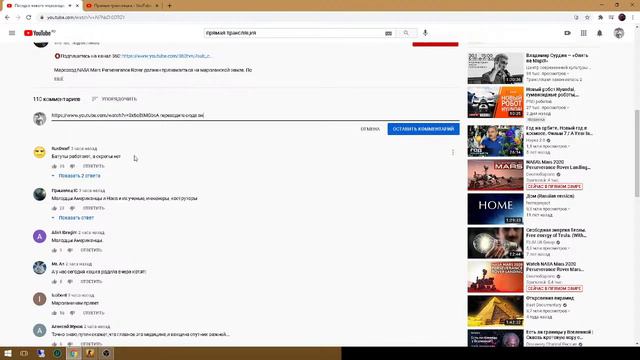Viewport: 640px width, 360px height.
Task: Open 'Watch NASA Mars 2020 Perseverance' video title
Action: 555,267
